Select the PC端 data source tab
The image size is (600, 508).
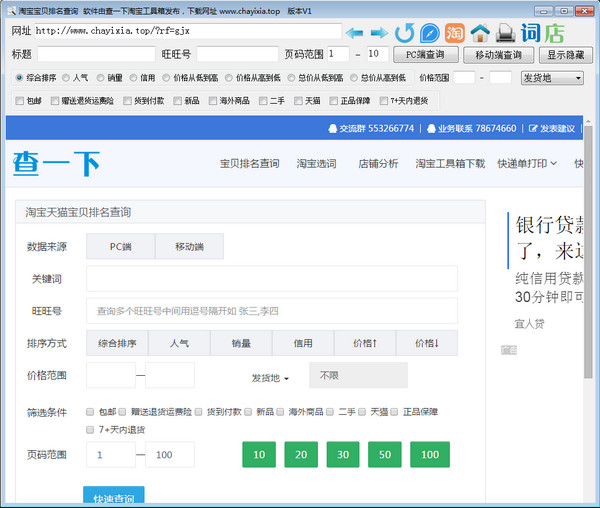pos(121,246)
